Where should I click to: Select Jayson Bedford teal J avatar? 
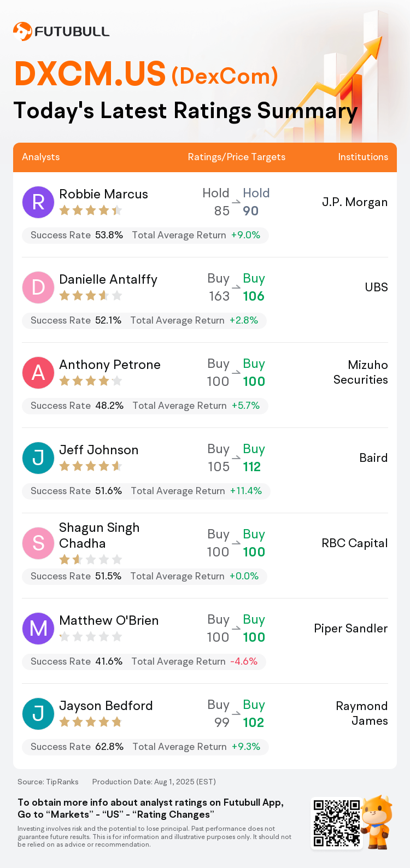click(x=38, y=714)
